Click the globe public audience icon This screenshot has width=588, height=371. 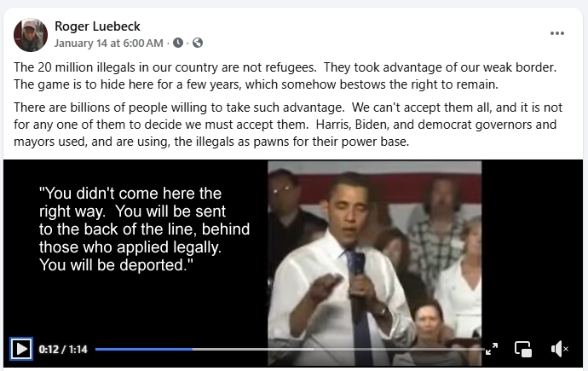pyautogui.click(x=198, y=43)
